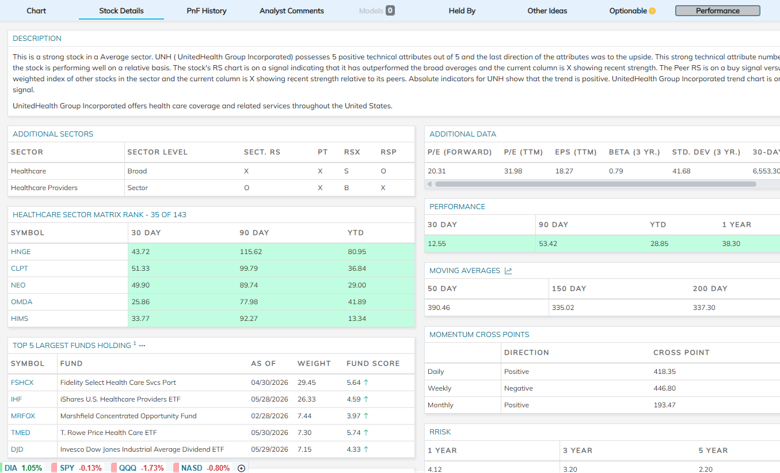Open the HIMS symbol link
780x473 pixels.
coord(19,318)
